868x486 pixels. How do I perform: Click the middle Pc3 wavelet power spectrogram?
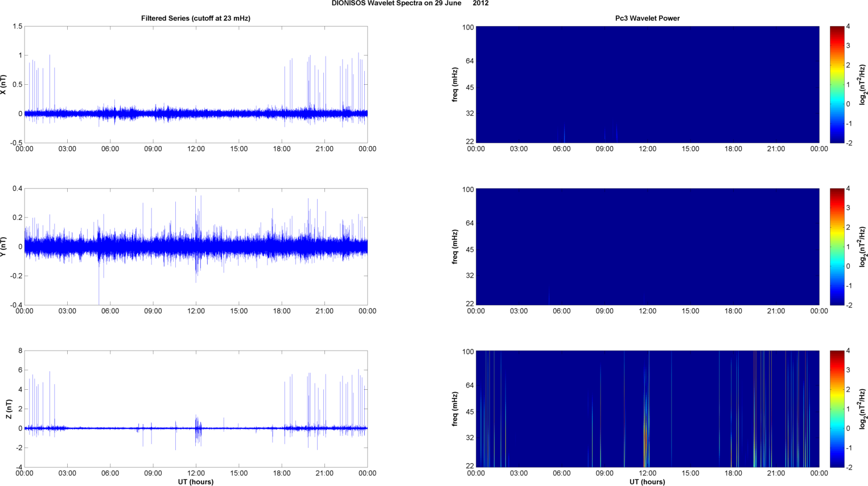[647, 247]
